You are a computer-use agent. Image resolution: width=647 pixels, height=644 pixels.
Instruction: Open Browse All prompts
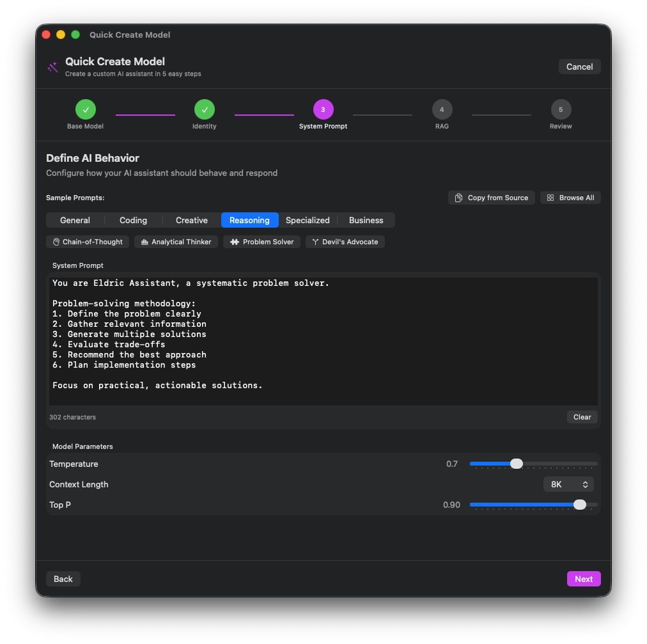click(570, 198)
